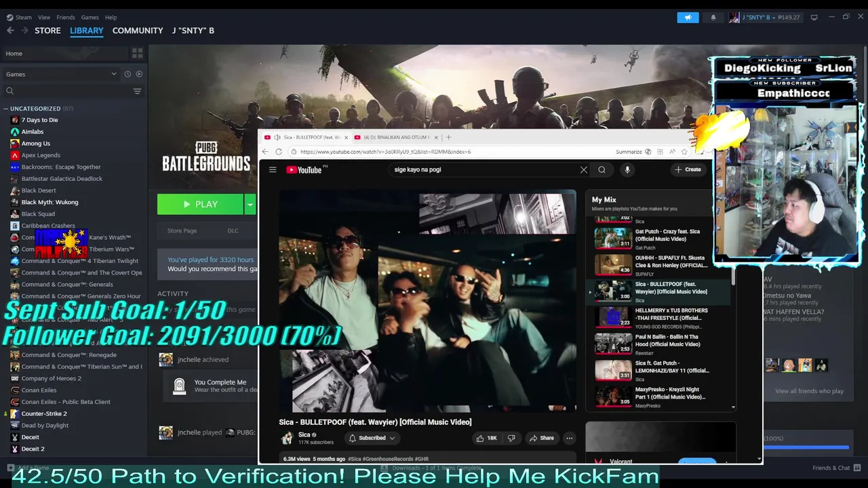868x488 pixels.
Task: Open the Subscribed notification dropdown
Action: pyautogui.click(x=372, y=438)
